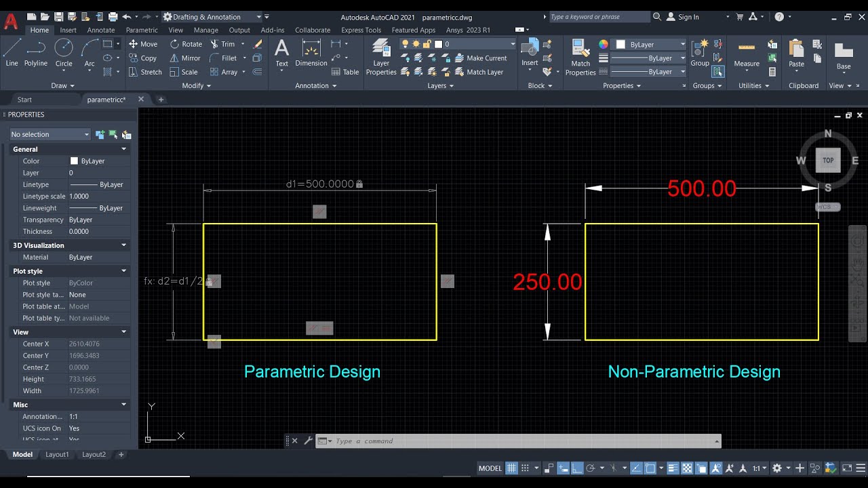Expand the Modify panel
The width and height of the screenshot is (868, 488).
point(197,85)
